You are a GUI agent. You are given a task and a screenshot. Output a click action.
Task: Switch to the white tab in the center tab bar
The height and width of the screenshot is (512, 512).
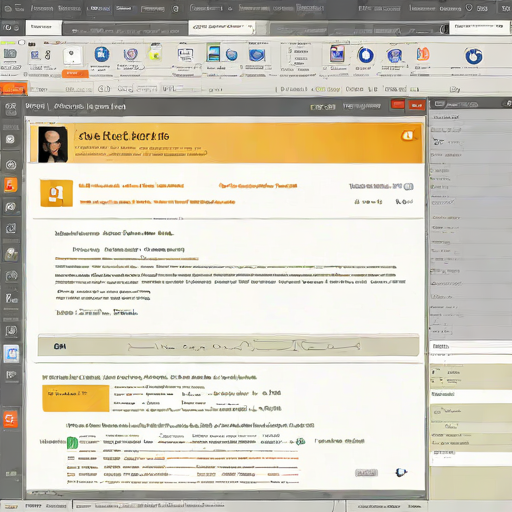click(222, 27)
